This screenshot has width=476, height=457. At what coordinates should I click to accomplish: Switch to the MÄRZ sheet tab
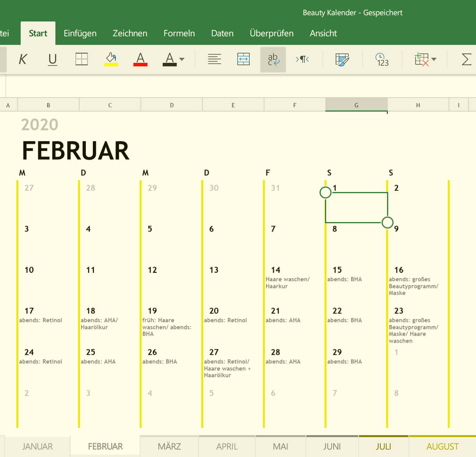pyautogui.click(x=169, y=446)
